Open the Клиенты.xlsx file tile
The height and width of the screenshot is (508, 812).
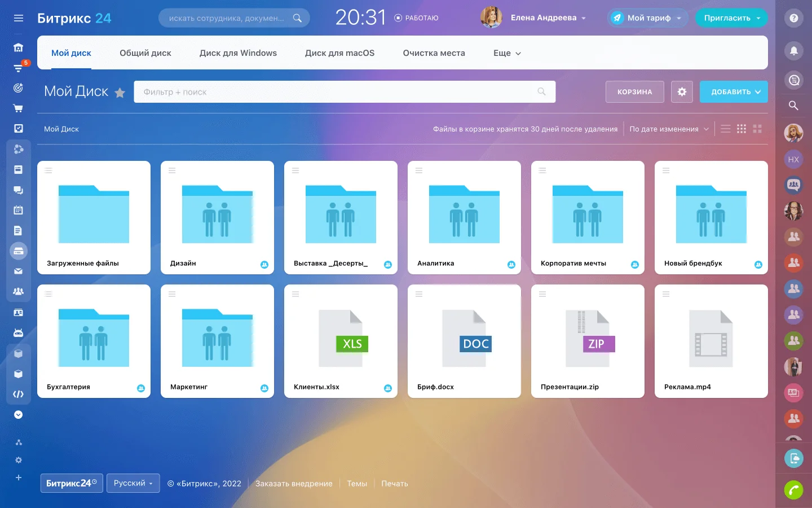341,341
